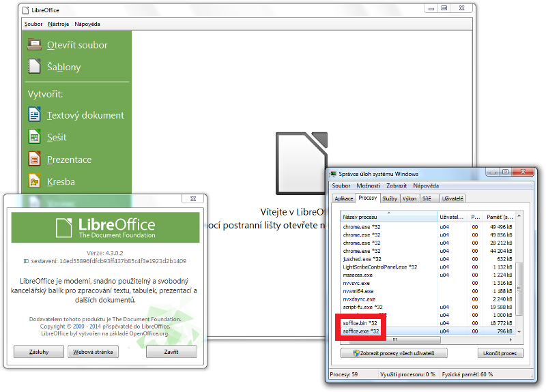The image size is (546, 392).
Task: Click the Verze: 4.3.0.2 text
Action: (105, 253)
